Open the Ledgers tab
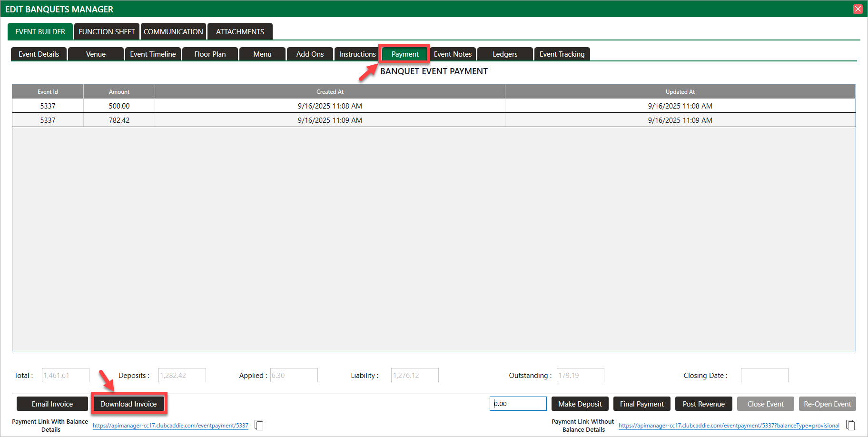The image size is (868, 437). [505, 54]
